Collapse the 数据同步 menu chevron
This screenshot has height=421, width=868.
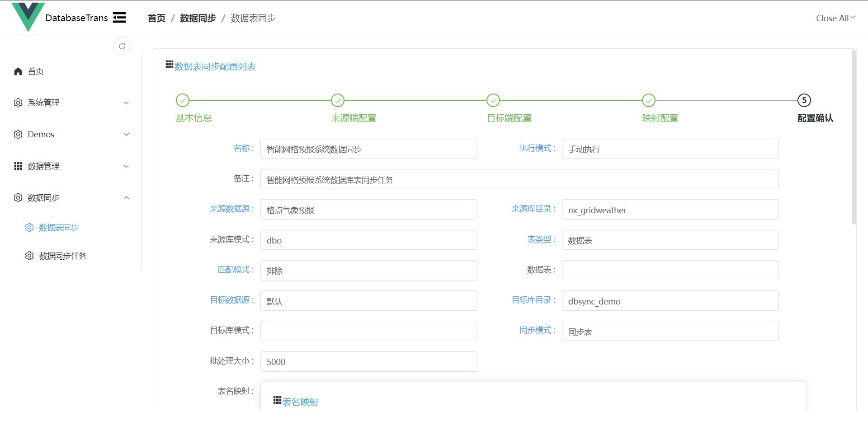tap(127, 198)
